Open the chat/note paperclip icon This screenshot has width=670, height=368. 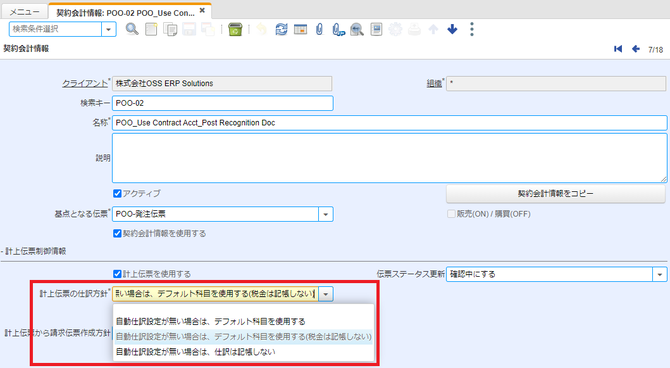(338, 29)
